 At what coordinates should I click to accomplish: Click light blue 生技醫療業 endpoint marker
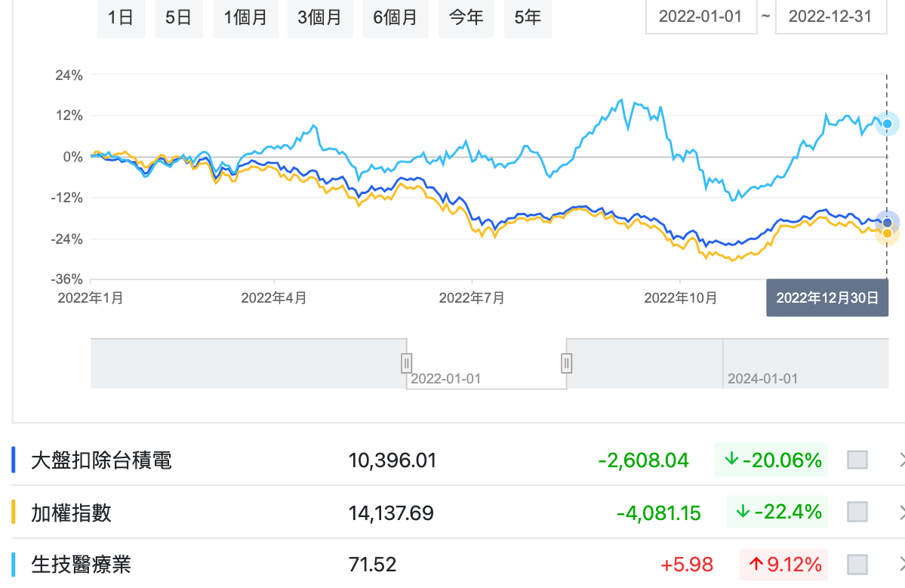point(887,124)
